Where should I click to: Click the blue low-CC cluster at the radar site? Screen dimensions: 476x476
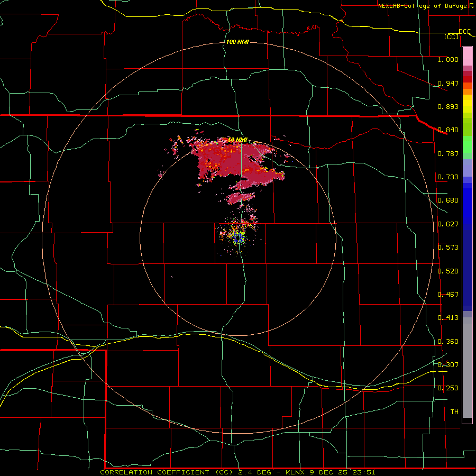239,239
